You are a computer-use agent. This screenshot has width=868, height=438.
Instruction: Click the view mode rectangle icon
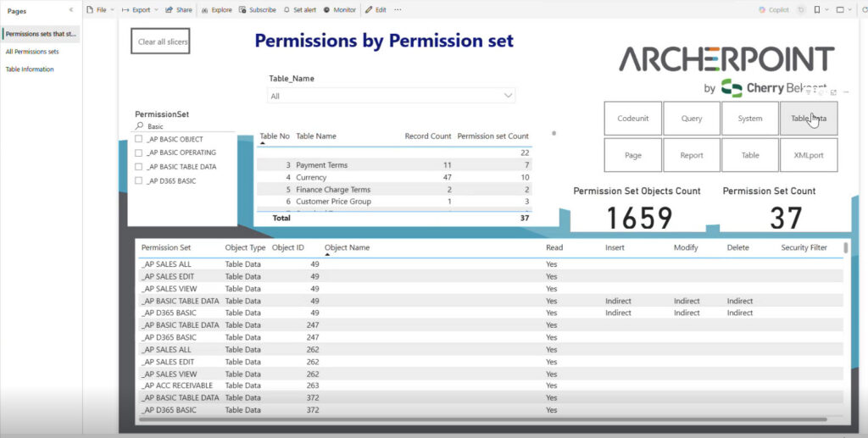(x=840, y=10)
